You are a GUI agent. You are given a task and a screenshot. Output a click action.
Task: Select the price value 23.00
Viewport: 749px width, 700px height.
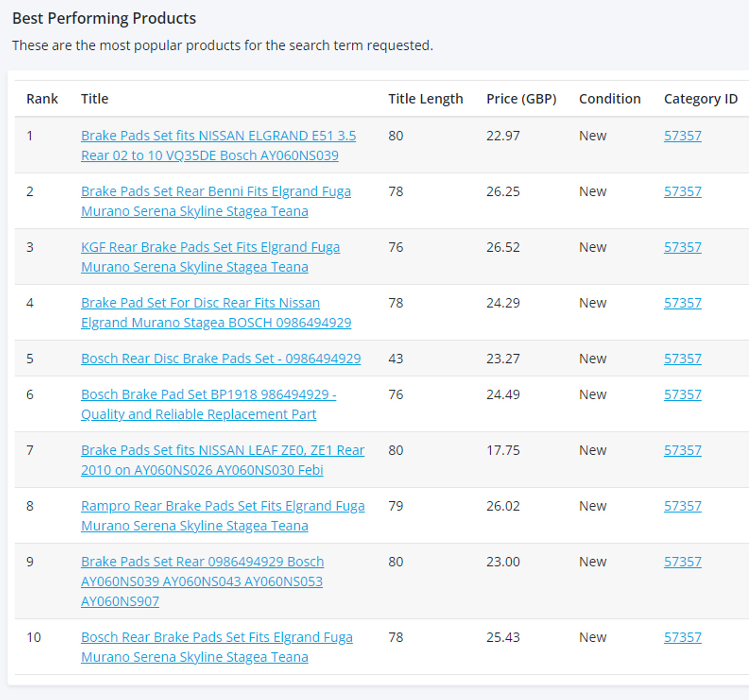point(503,561)
